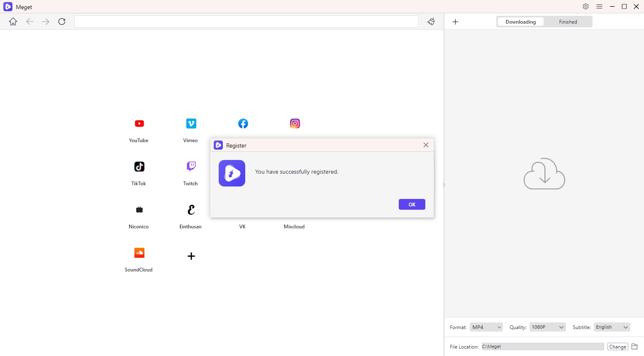Minimize the Meget window
The image size is (644, 356).
coord(612,7)
